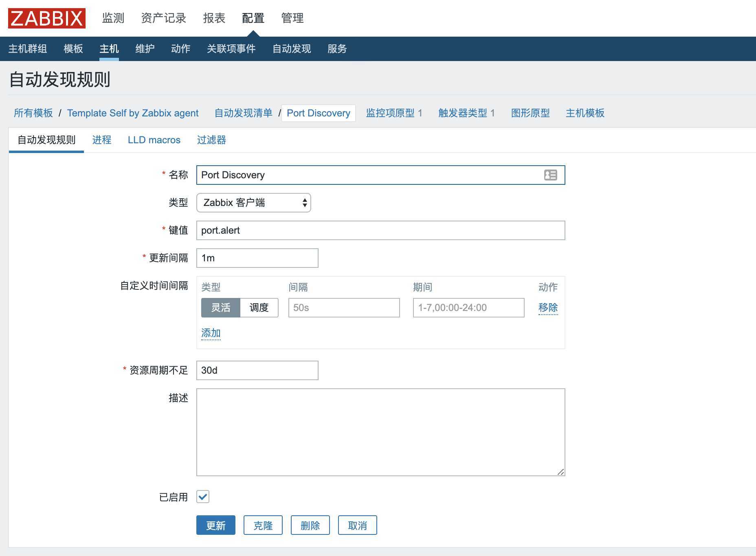Open the 监测 top menu
The height and width of the screenshot is (556, 756).
click(113, 18)
